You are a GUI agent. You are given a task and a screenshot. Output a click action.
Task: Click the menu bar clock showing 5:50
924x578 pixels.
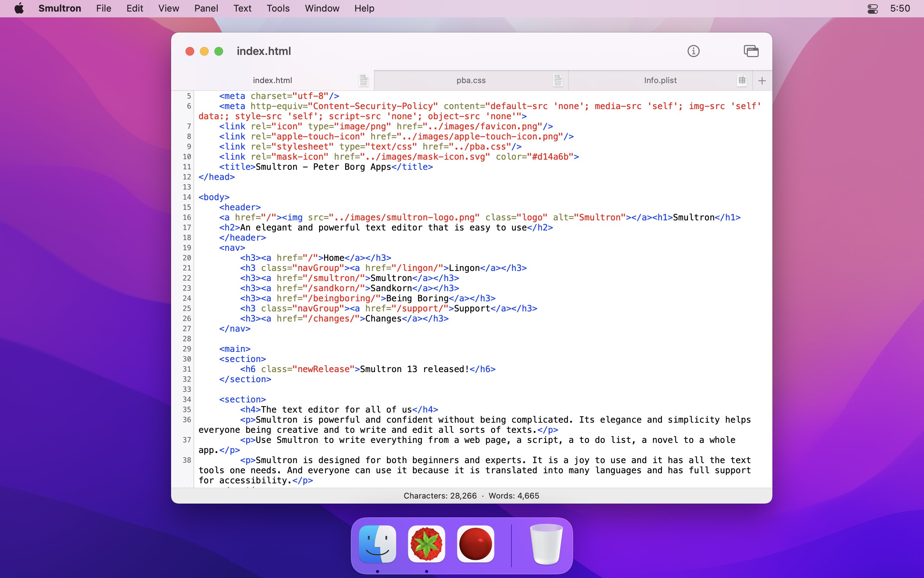click(900, 8)
